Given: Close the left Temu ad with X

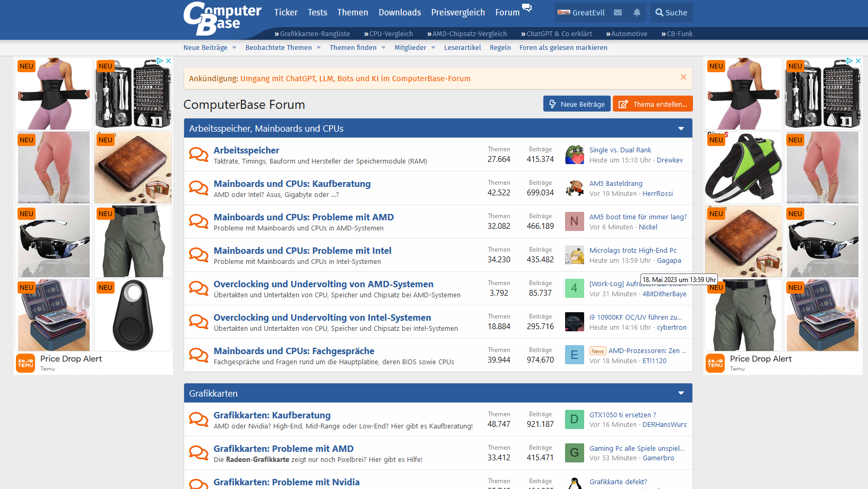Looking at the screenshot, I should pyautogui.click(x=168, y=61).
